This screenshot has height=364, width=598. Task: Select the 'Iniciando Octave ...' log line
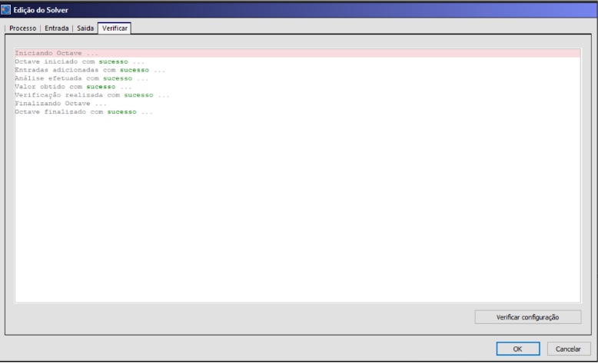tap(297, 53)
